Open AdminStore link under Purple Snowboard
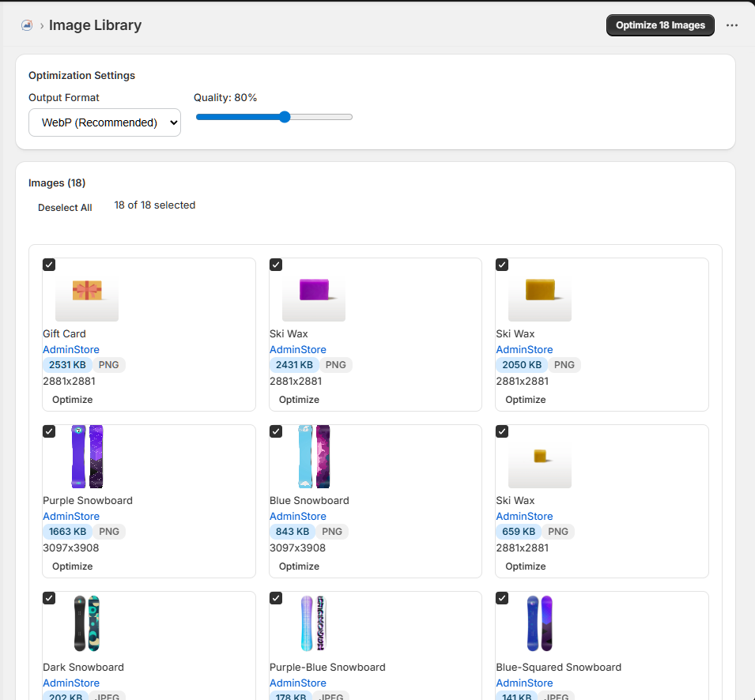Viewport: 755px width, 700px height. point(71,516)
